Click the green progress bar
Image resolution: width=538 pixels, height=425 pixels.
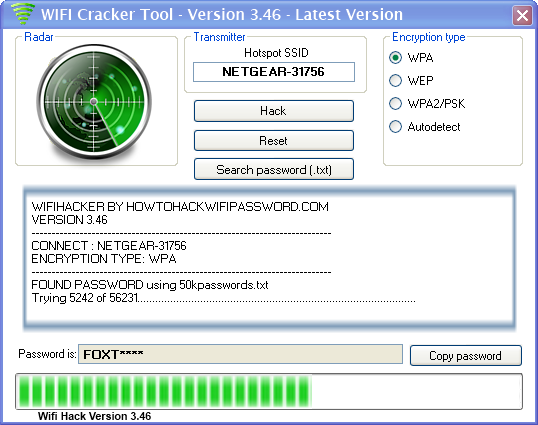coord(269,391)
